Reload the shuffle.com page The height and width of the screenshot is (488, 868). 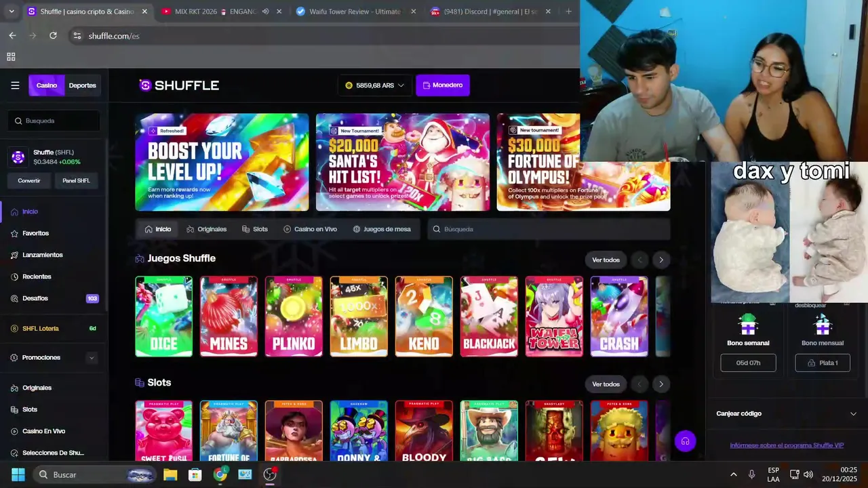(53, 35)
